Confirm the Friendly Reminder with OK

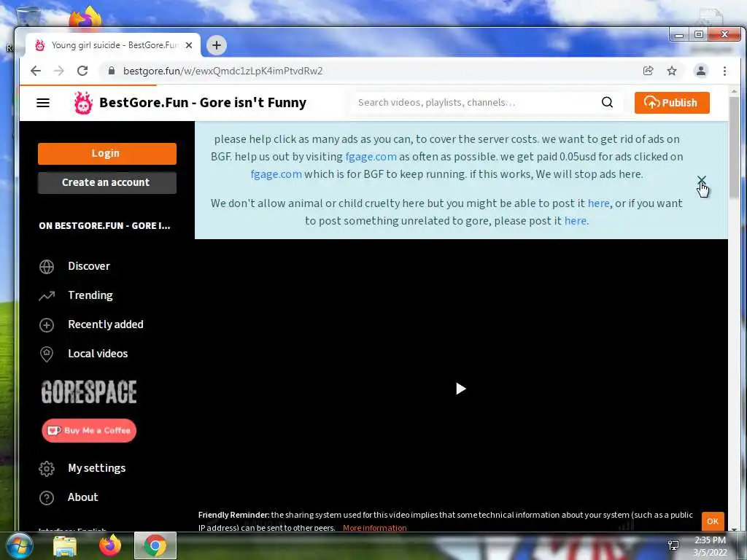pyautogui.click(x=713, y=521)
